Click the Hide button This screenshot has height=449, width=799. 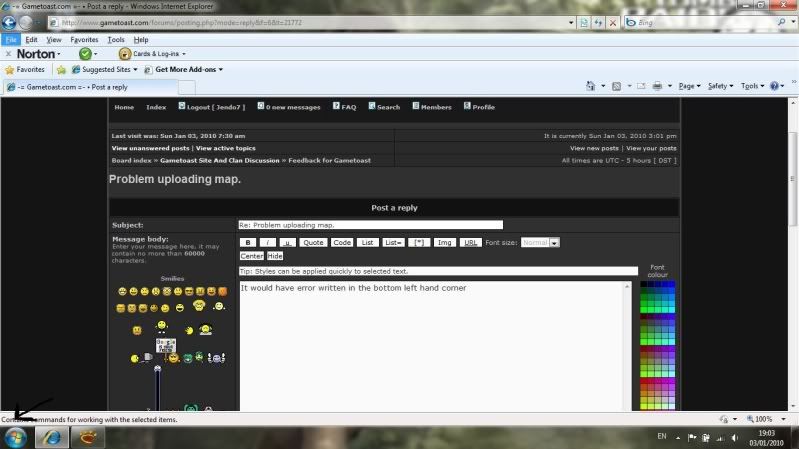(275, 256)
